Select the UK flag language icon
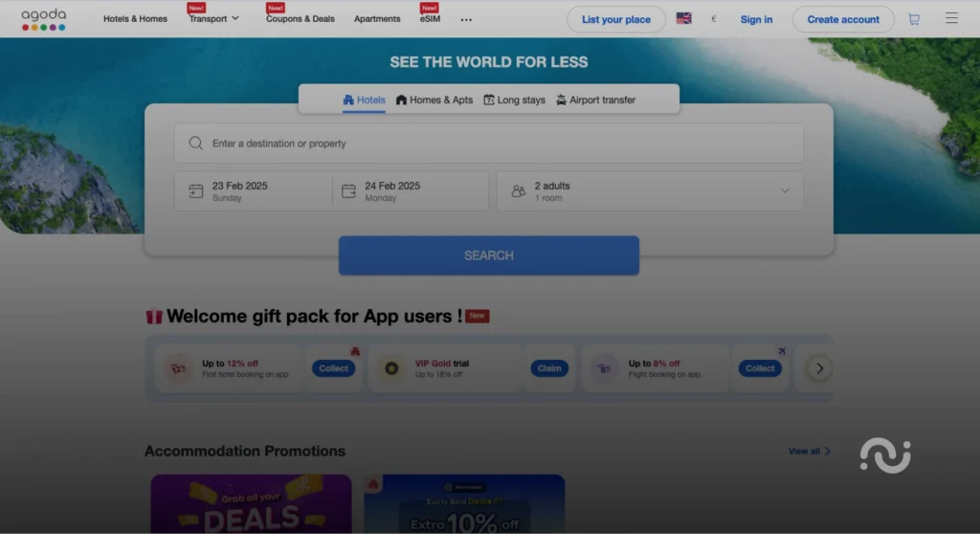This screenshot has width=980, height=534. click(683, 19)
